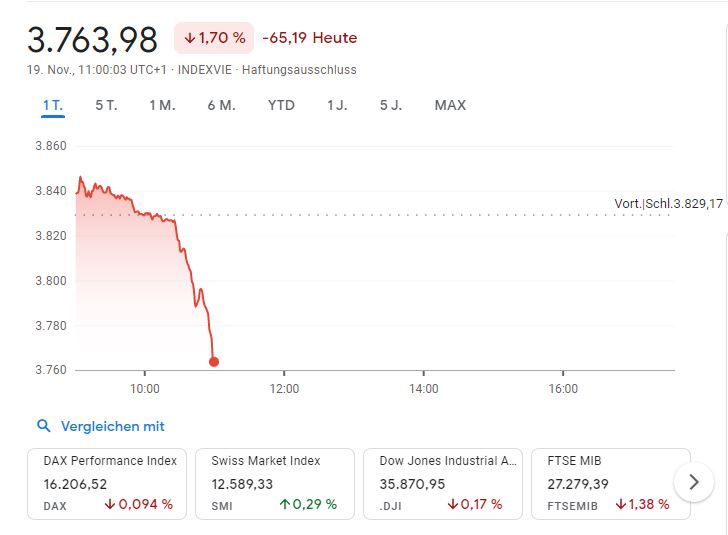The image size is (728, 535).
Task: Click the red down arrow in the 1,70 % badge
Action: [x=189, y=38]
